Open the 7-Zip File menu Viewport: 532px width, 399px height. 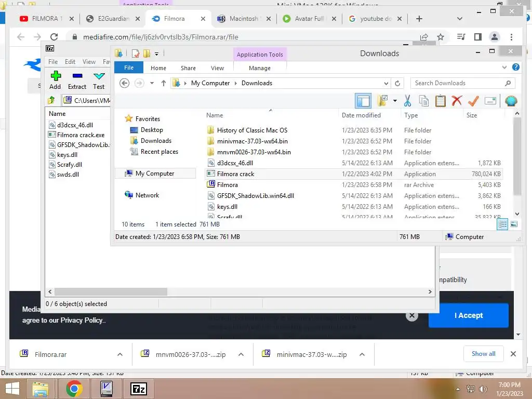tap(53, 62)
